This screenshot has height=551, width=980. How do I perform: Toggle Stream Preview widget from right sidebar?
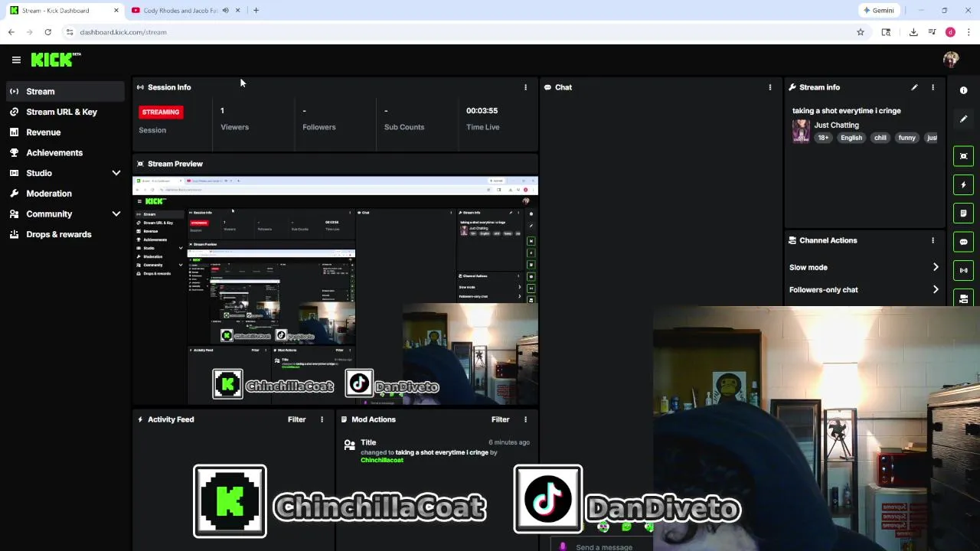963,156
